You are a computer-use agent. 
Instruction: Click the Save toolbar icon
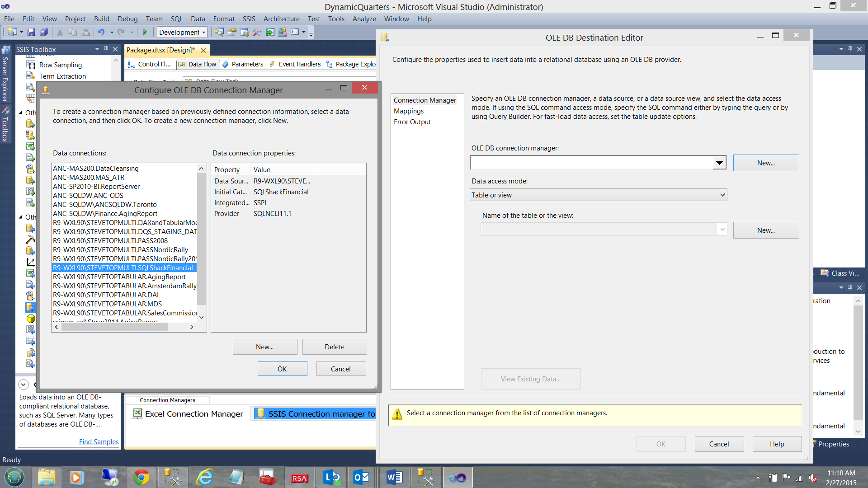coord(31,32)
